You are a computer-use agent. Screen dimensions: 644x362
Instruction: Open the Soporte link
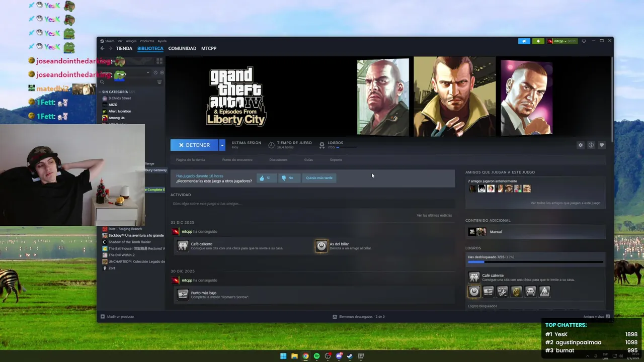[336, 160]
